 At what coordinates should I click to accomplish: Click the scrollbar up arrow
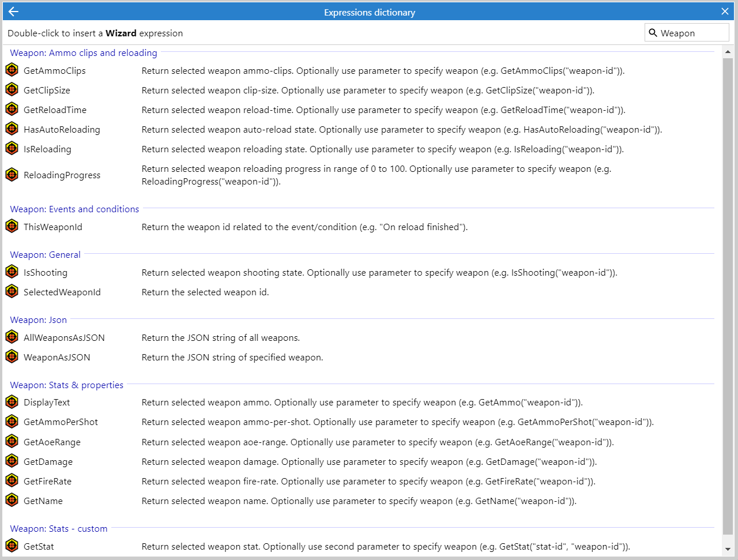click(728, 52)
